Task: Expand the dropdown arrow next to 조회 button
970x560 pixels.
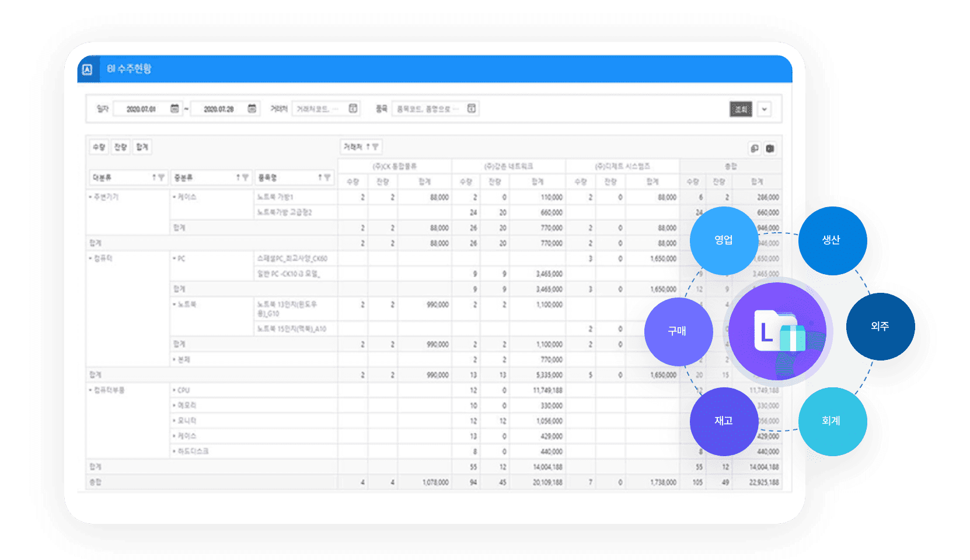Action: click(x=765, y=109)
